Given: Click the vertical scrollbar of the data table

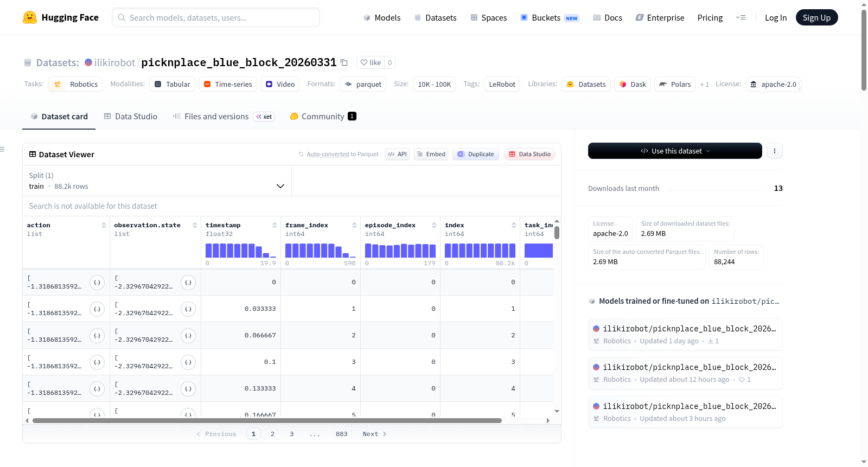Looking at the screenshot, I should pos(557,233).
